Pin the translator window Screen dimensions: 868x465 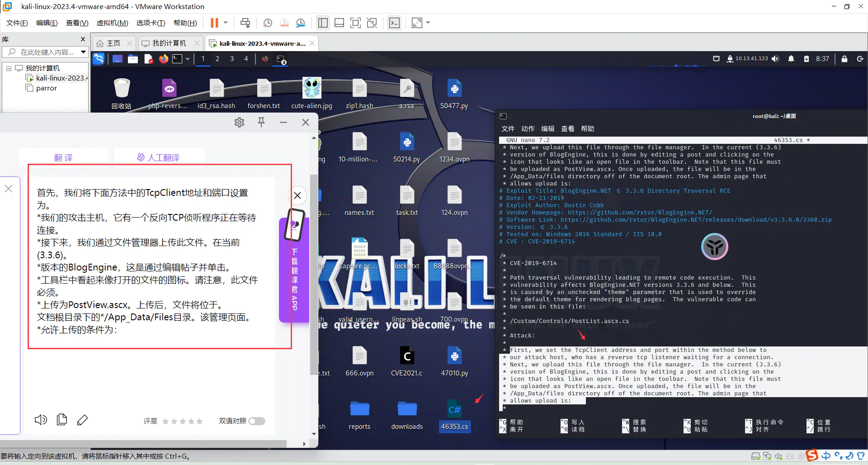pyautogui.click(x=261, y=122)
